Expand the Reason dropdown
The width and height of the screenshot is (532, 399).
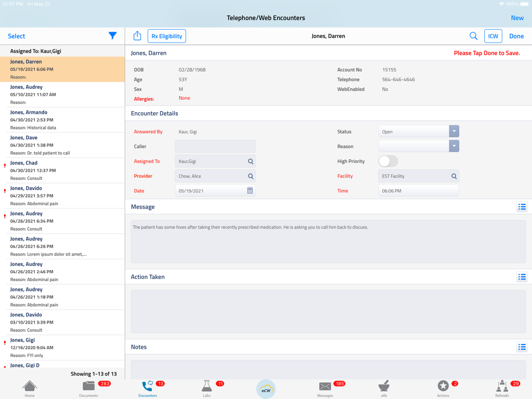[454, 146]
